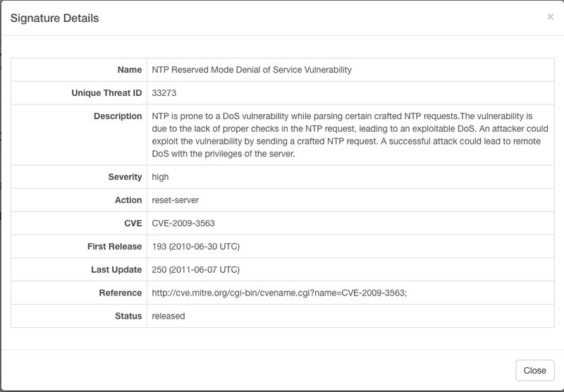
Task: Click the Description row label
Action: pos(118,116)
